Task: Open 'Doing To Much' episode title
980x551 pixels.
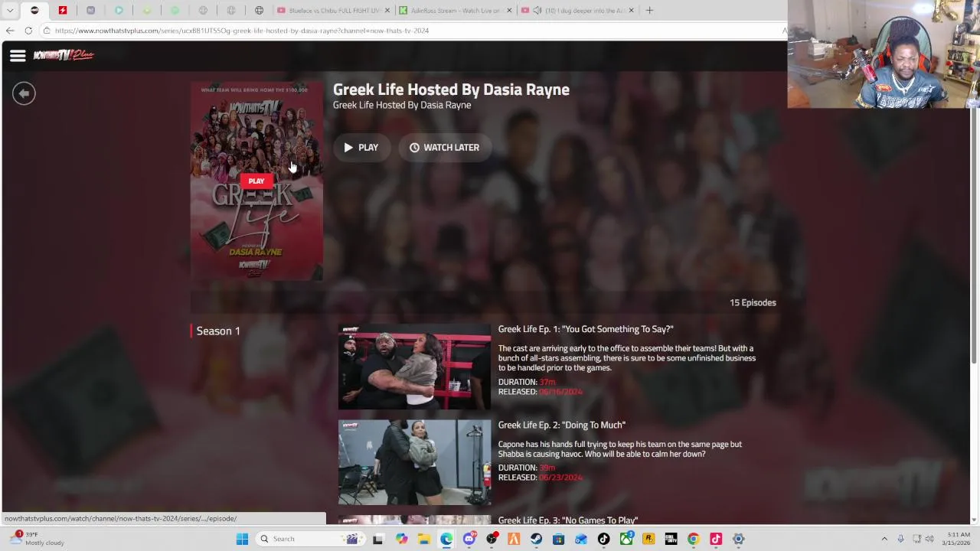Action: click(x=562, y=425)
